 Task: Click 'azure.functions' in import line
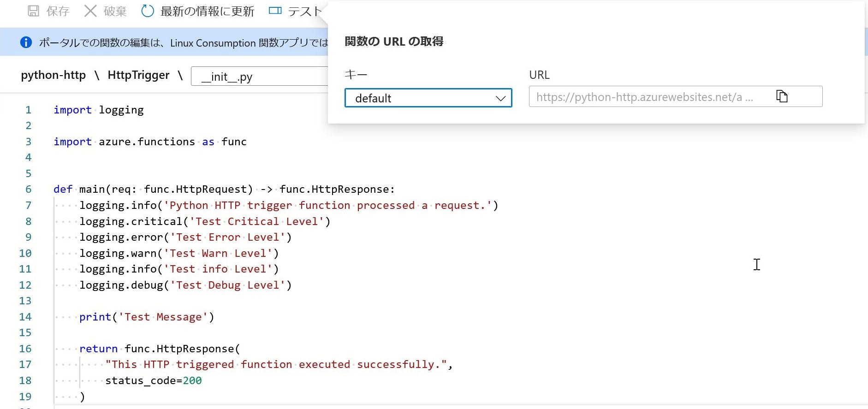tap(147, 142)
